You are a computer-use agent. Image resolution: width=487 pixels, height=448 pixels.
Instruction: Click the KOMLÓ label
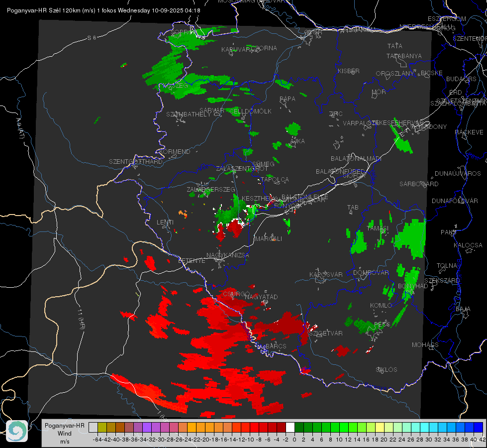(381, 306)
